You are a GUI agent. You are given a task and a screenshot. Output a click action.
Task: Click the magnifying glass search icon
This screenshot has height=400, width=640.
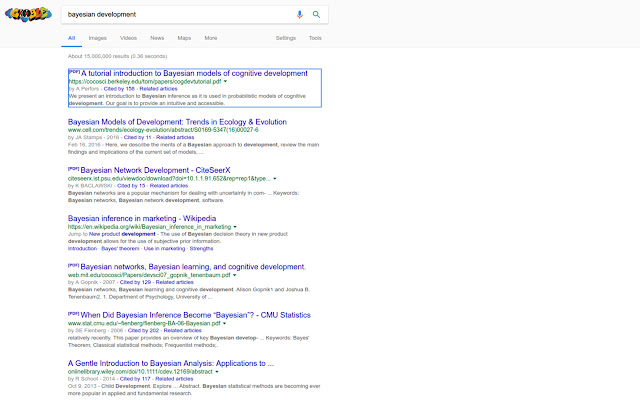(x=316, y=15)
